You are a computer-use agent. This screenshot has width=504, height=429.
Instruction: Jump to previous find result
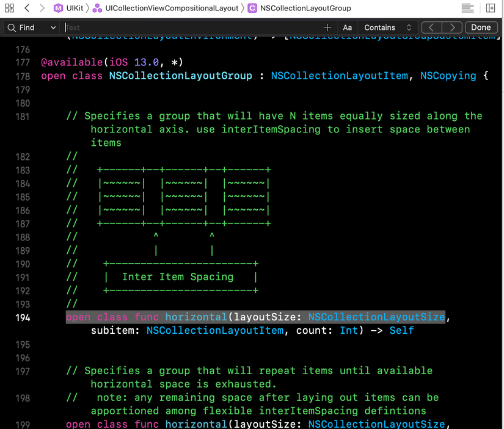432,27
